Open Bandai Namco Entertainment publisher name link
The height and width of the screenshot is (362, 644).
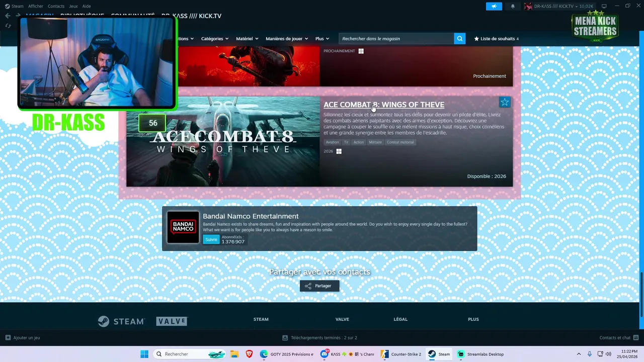251,216
